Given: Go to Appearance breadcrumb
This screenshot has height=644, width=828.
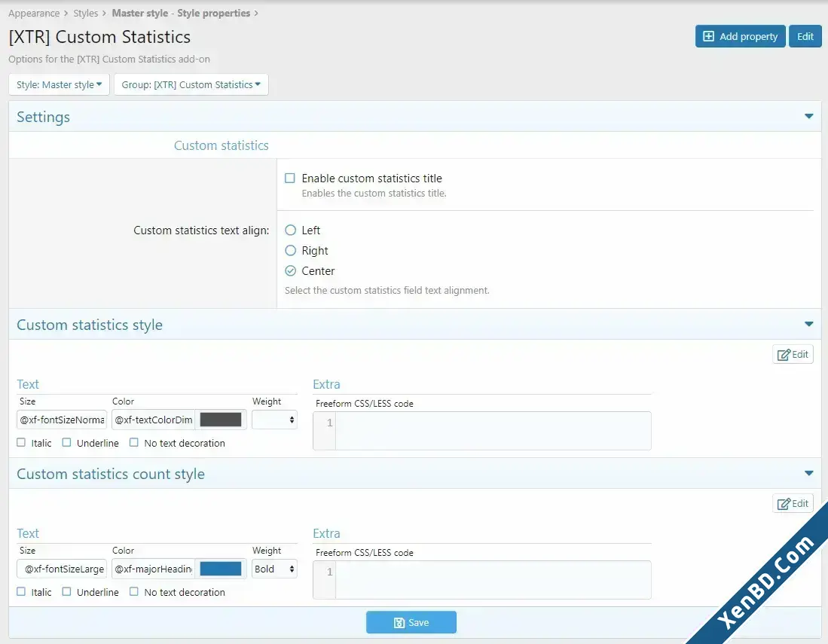Looking at the screenshot, I should (34, 14).
